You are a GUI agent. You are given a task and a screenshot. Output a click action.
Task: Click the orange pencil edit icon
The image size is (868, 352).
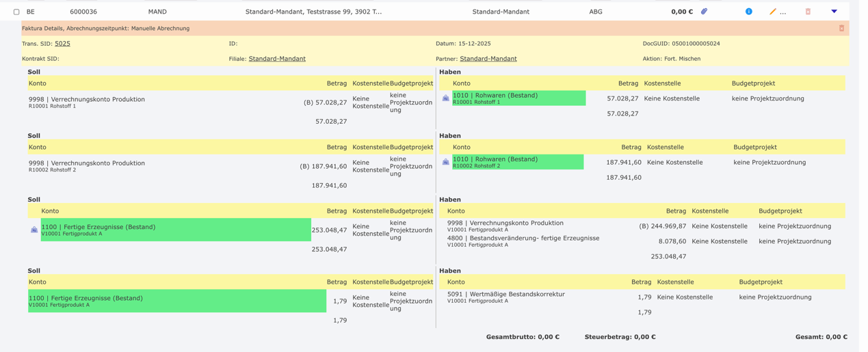(x=772, y=12)
